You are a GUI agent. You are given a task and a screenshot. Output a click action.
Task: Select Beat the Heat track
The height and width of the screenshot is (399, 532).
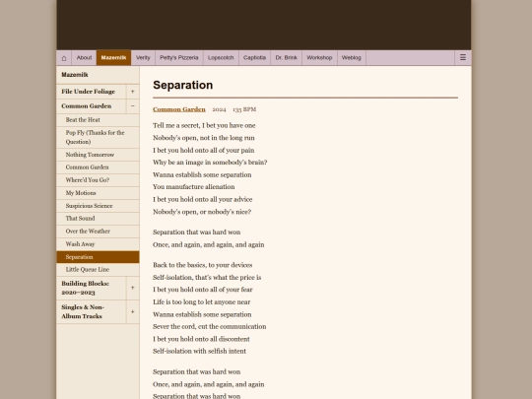point(98,120)
